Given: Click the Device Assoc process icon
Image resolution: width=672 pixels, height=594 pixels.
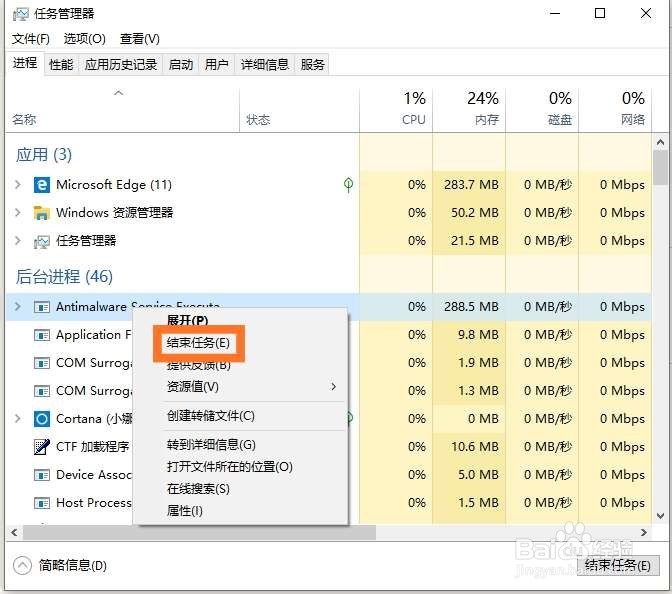Looking at the screenshot, I should (42, 475).
